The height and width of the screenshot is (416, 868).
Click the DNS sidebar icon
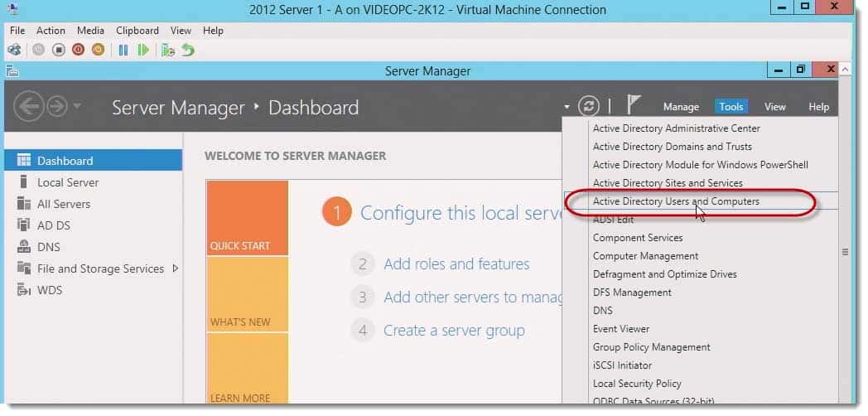24,246
